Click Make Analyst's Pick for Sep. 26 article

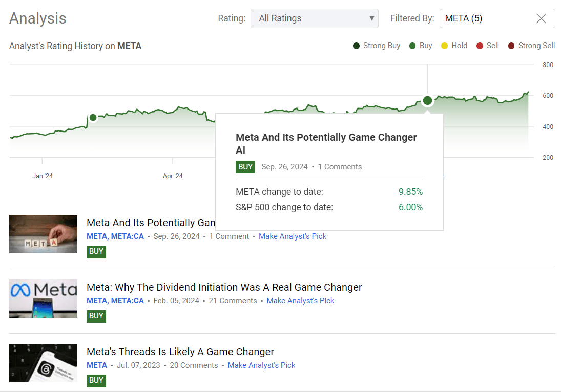[x=292, y=236]
